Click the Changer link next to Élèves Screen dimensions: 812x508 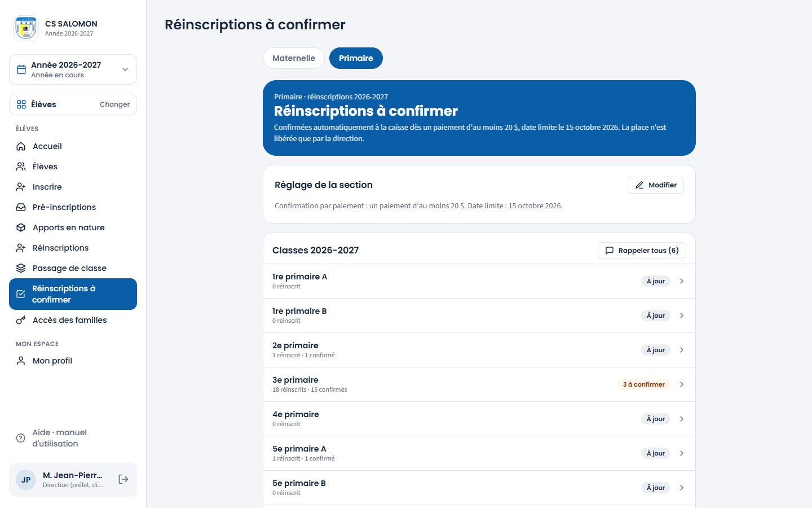point(114,104)
